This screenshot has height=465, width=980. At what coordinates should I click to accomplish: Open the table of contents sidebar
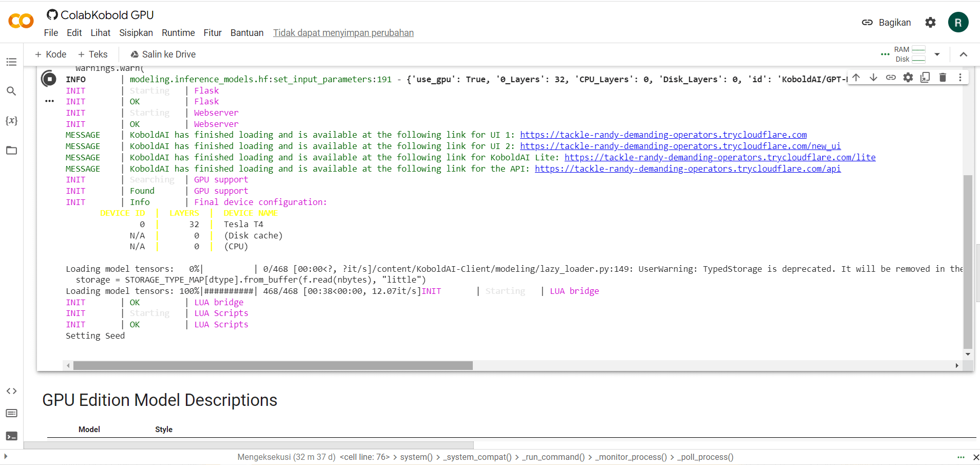pos(11,62)
